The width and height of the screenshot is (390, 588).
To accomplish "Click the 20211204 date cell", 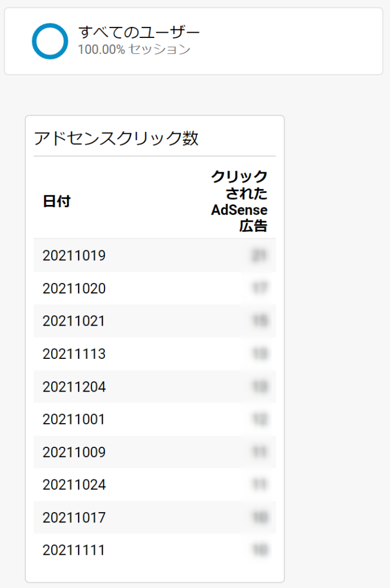I will 74,387.
